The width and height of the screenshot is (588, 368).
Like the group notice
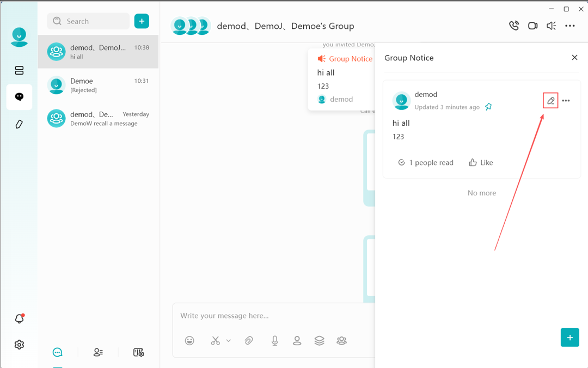click(x=481, y=162)
